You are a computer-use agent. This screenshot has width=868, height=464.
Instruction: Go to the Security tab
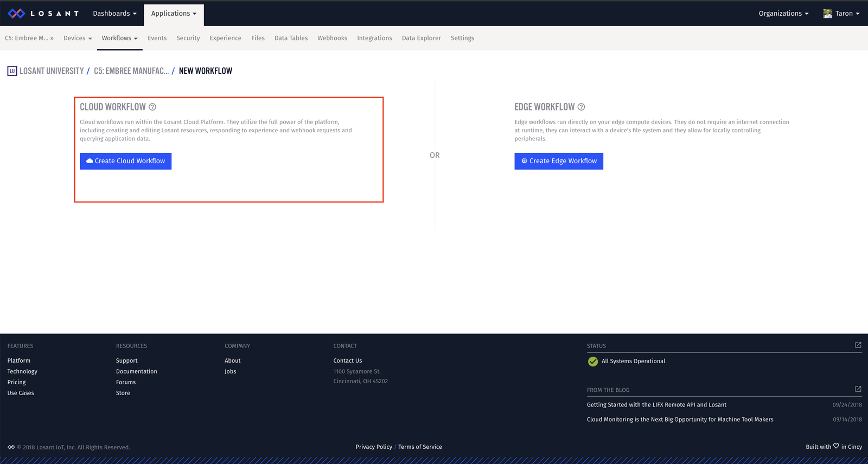coord(188,38)
